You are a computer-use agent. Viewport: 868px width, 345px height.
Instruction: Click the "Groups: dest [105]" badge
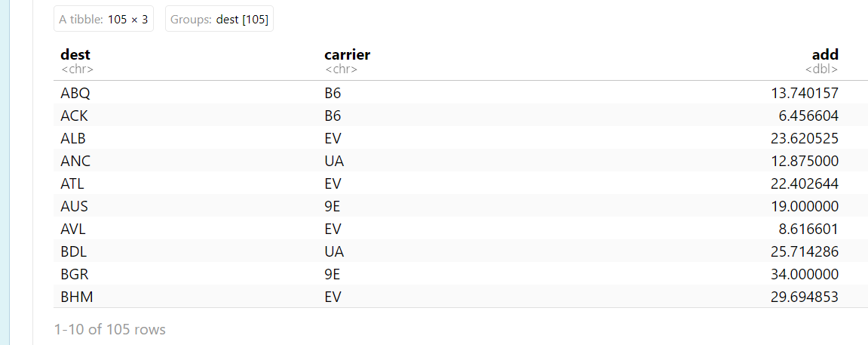(219, 20)
